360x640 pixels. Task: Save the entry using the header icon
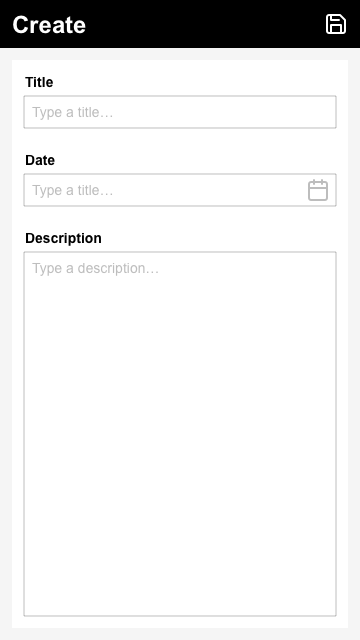(x=336, y=24)
